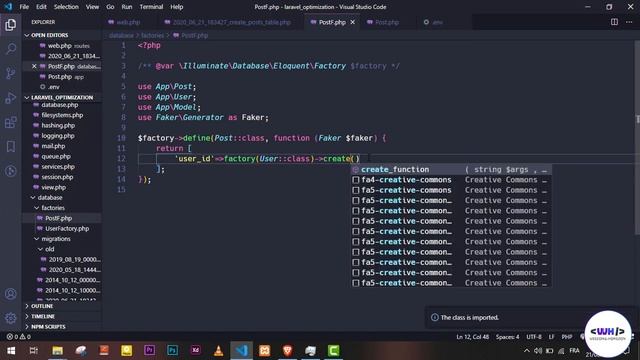
Task: Switch to the .env editor tab
Action: point(437,22)
